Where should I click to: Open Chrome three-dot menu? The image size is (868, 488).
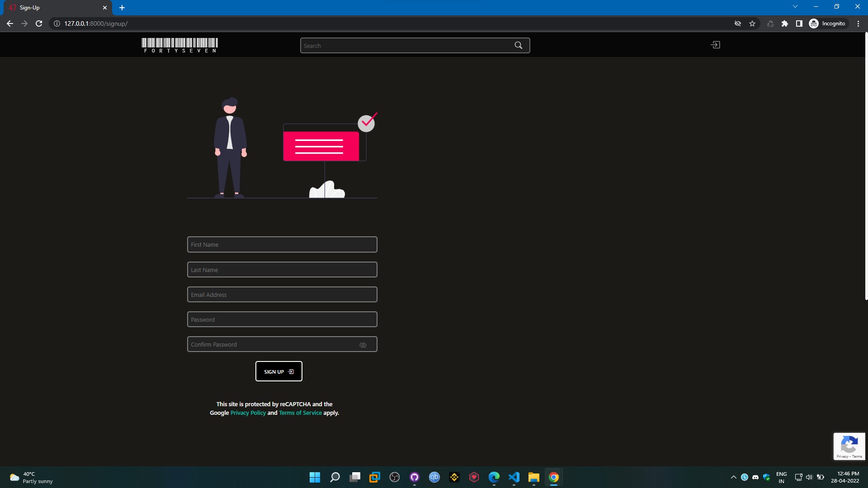tap(858, 23)
